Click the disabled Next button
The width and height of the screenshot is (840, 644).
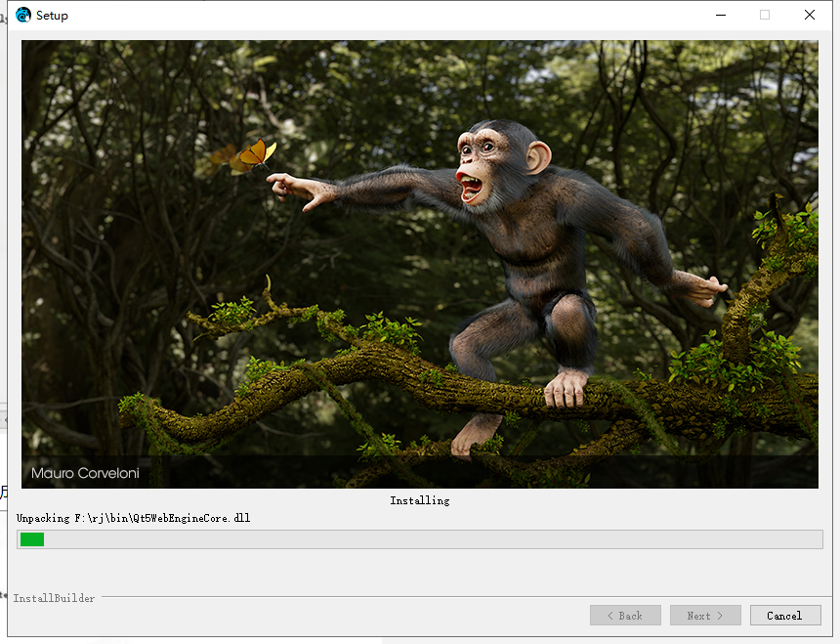pos(705,615)
